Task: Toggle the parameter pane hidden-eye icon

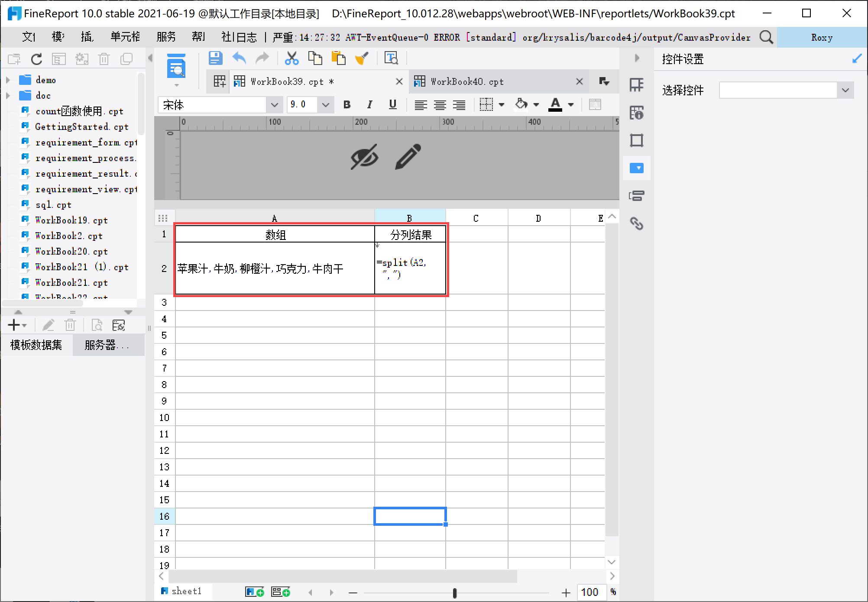Action: click(364, 156)
